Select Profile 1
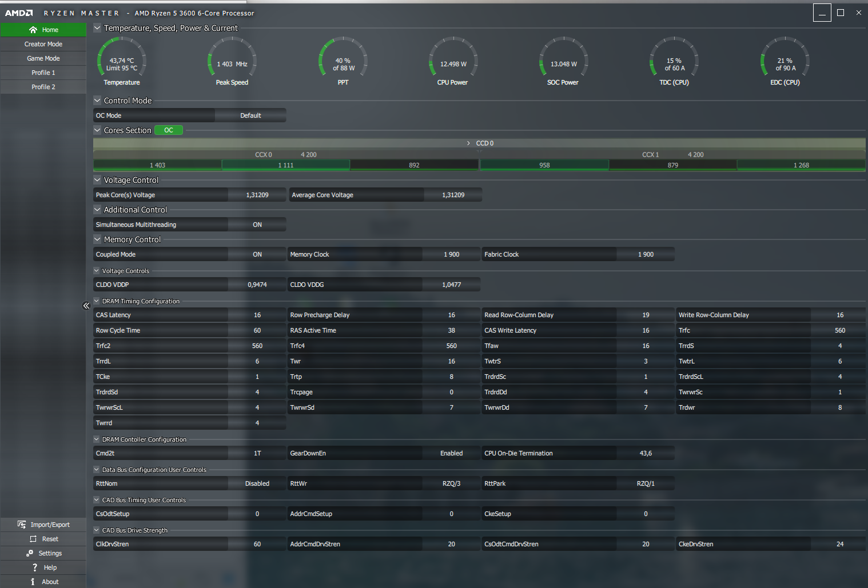Screen dimensions: 868x588 [43, 73]
